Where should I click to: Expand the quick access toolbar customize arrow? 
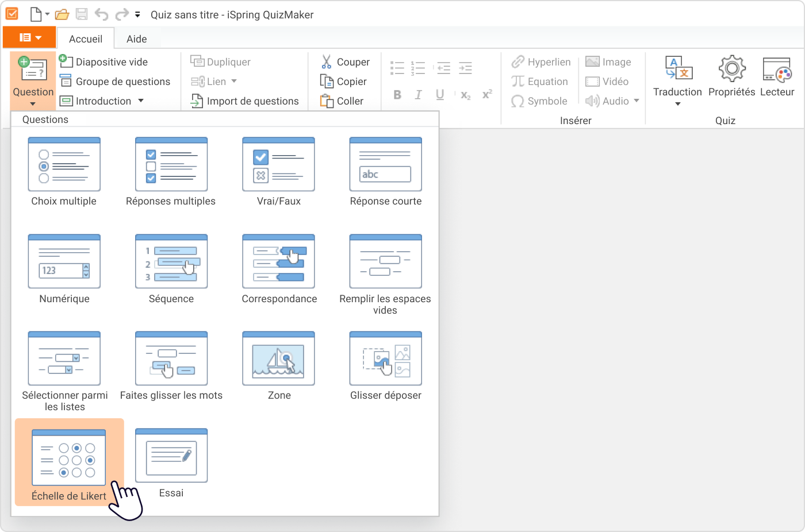137,15
